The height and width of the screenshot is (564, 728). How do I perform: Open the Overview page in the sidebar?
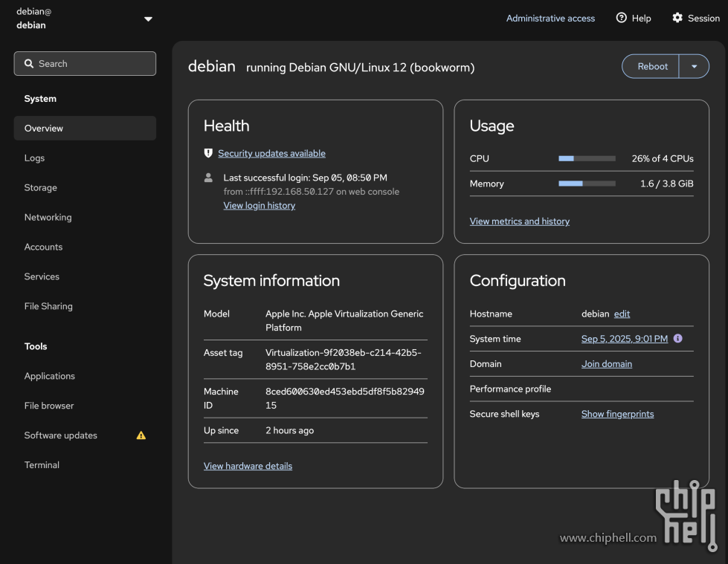pos(85,128)
